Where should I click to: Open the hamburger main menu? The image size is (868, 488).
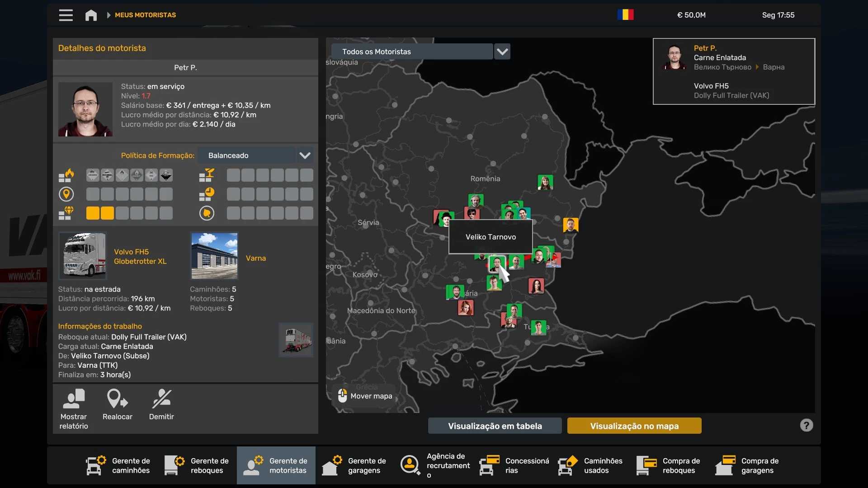coord(66,15)
